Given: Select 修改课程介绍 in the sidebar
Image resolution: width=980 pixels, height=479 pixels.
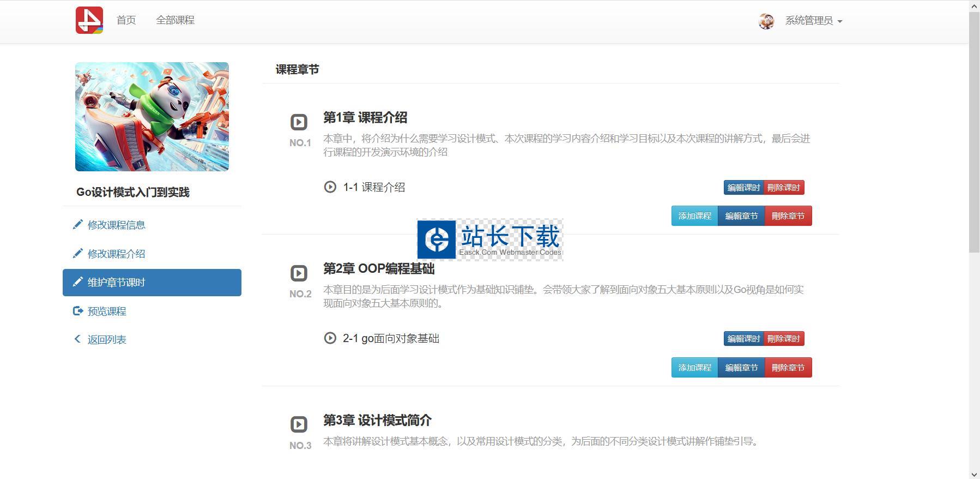Looking at the screenshot, I should (116, 254).
